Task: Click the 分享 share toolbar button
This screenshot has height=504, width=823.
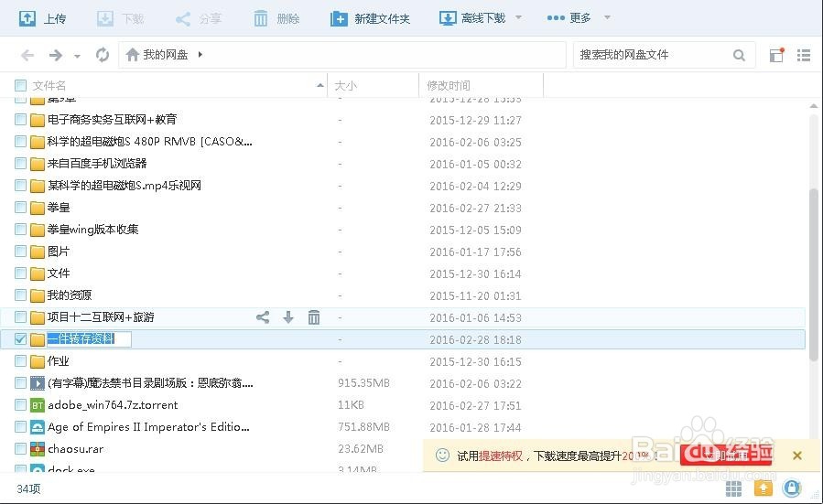Action: tap(198, 19)
